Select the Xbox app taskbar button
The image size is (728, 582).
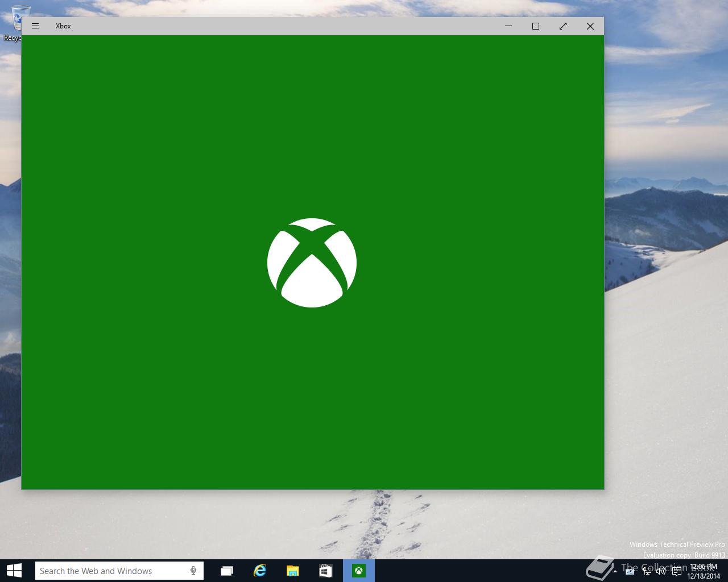tap(359, 571)
